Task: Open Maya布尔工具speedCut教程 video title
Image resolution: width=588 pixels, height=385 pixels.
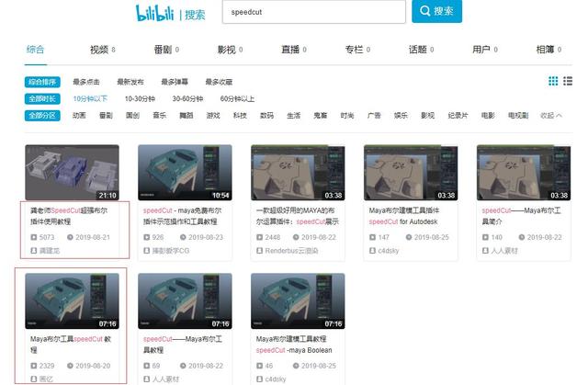Action: click(x=71, y=345)
